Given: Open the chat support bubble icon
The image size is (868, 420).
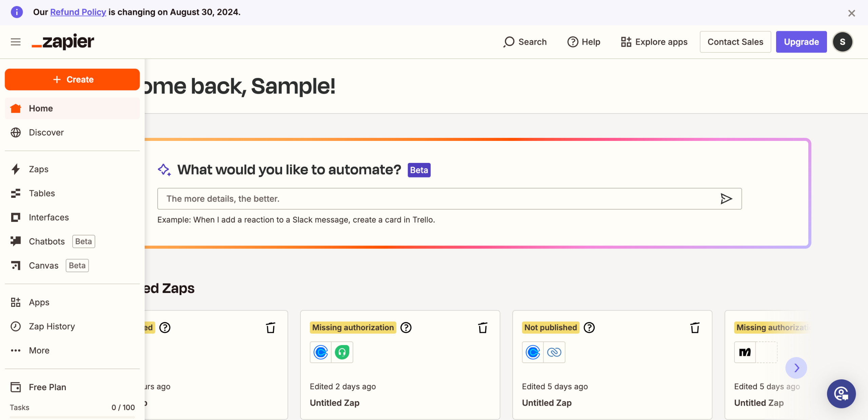Looking at the screenshot, I should coord(841,394).
